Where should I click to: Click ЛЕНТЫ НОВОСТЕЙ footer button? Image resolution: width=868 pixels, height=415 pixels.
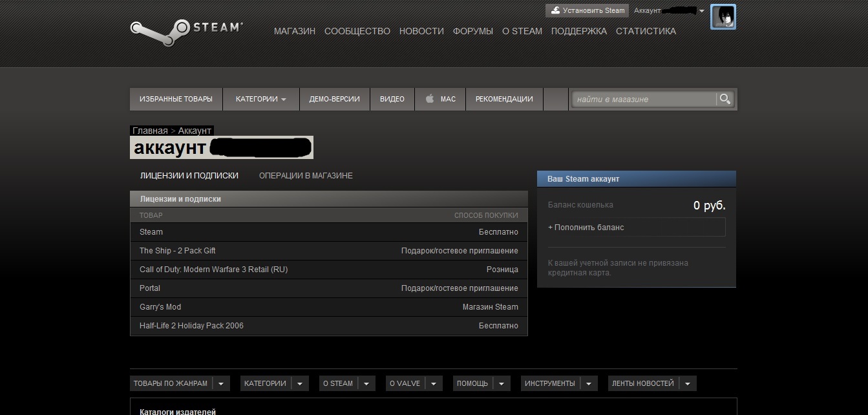(x=643, y=383)
